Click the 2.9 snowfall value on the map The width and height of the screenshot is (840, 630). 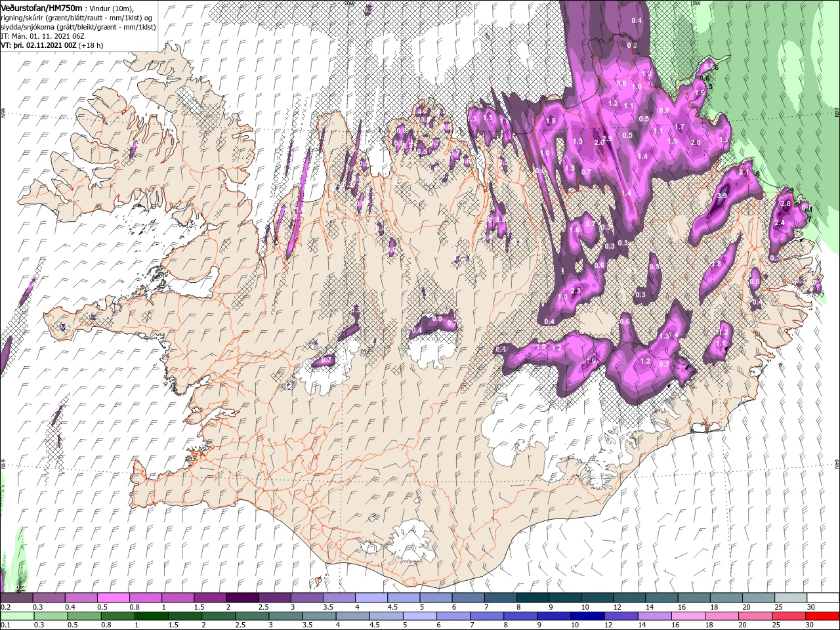point(607,138)
